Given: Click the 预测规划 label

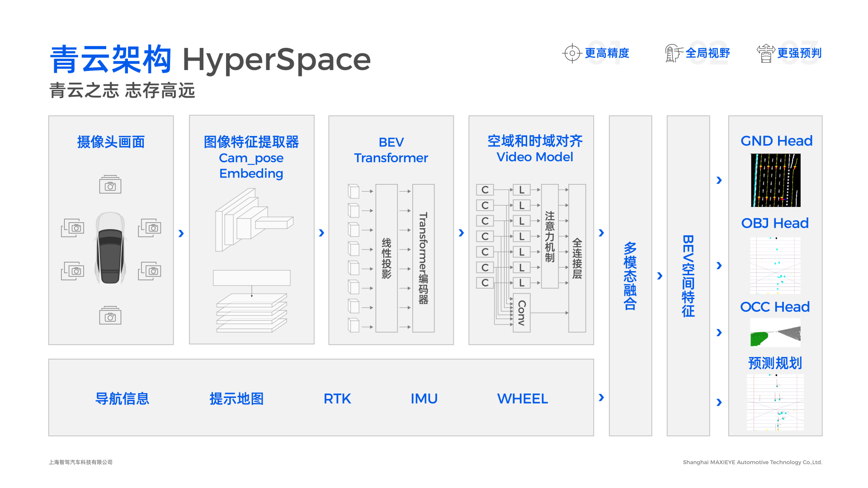Looking at the screenshot, I should click(x=775, y=363).
